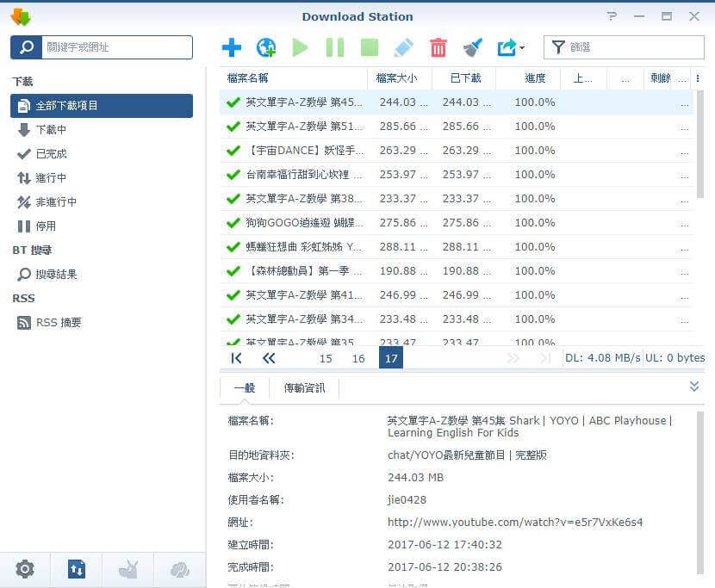Click the 篩選 filter input field
The width and height of the screenshot is (715, 588).
[x=633, y=47]
